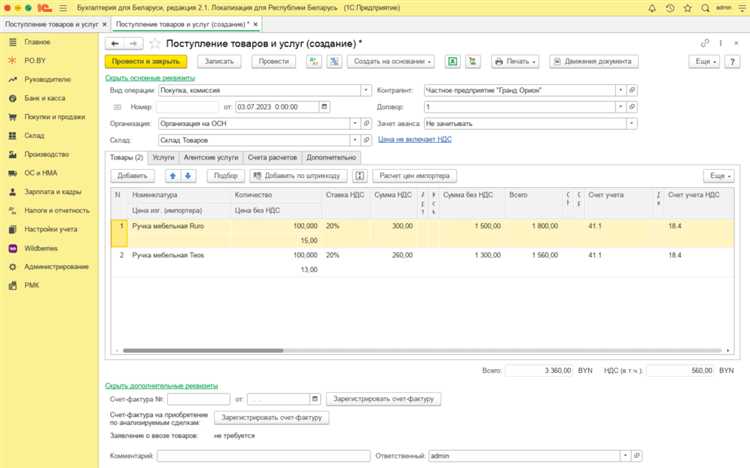Open Печать dropdown menu

(x=515, y=62)
